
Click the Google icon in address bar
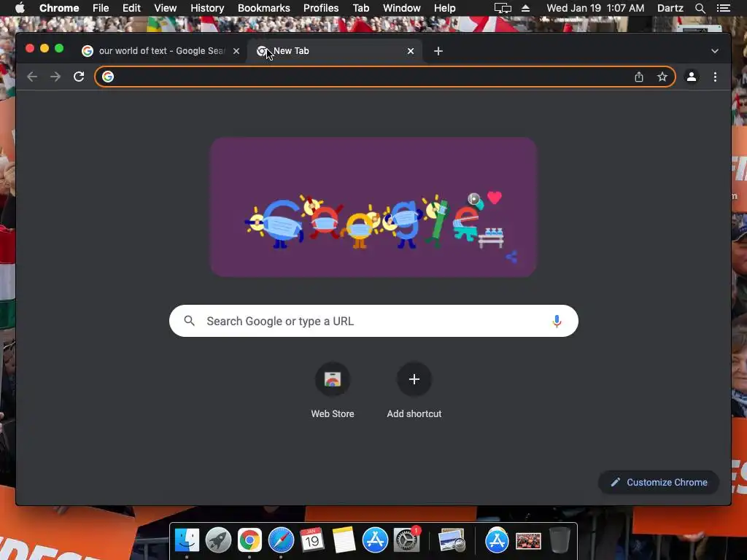108,77
